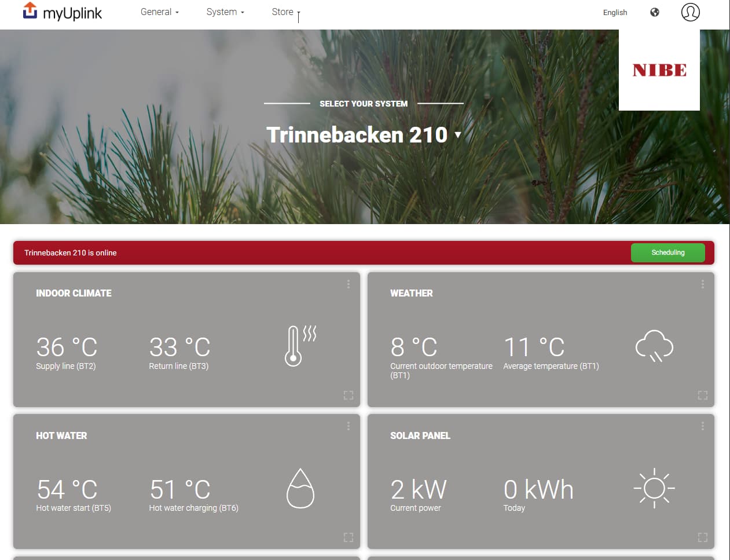Click the thermometer heating icon
Screen dimensions: 730x560
click(300, 346)
